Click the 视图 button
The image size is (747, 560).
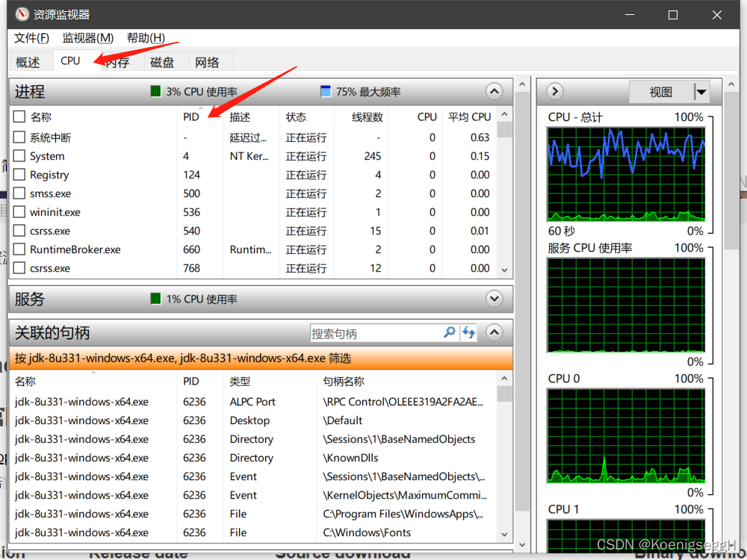(661, 91)
